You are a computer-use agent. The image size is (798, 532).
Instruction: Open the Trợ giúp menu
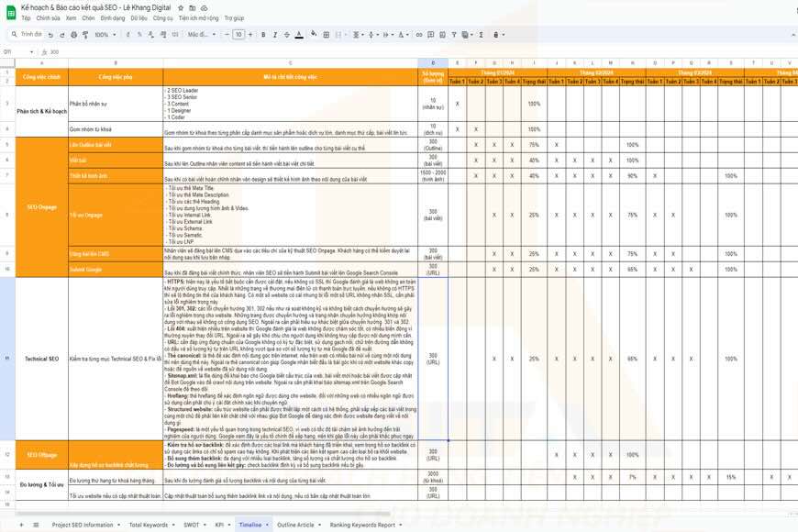coord(234,17)
